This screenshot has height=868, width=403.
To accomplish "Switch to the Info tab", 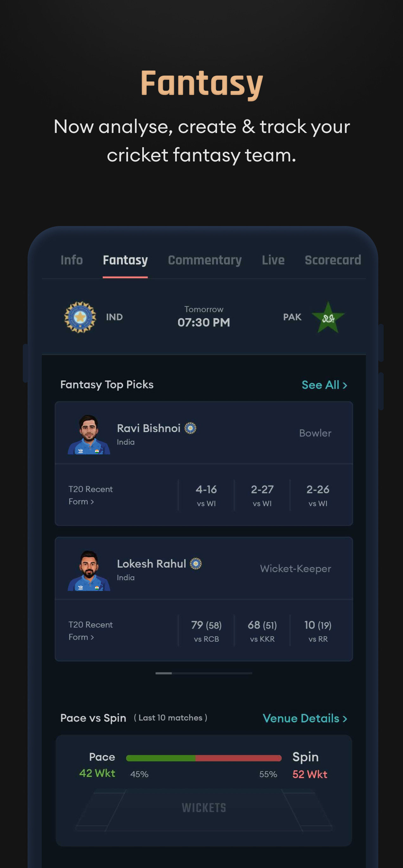I will click(x=72, y=260).
